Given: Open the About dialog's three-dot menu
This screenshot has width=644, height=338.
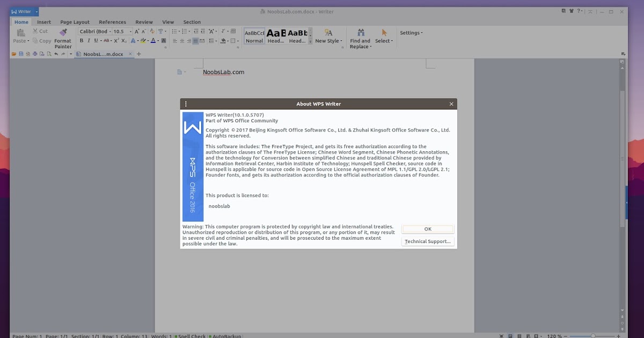Looking at the screenshot, I should 186,104.
